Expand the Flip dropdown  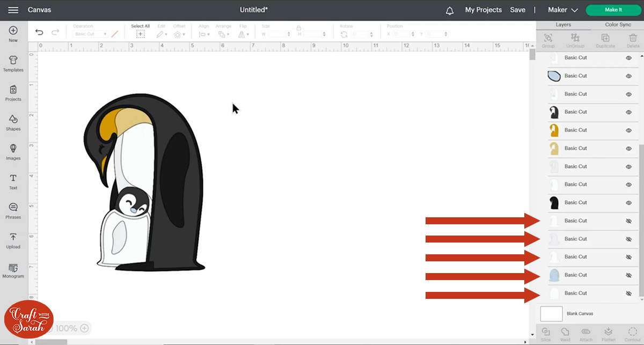coord(243,34)
